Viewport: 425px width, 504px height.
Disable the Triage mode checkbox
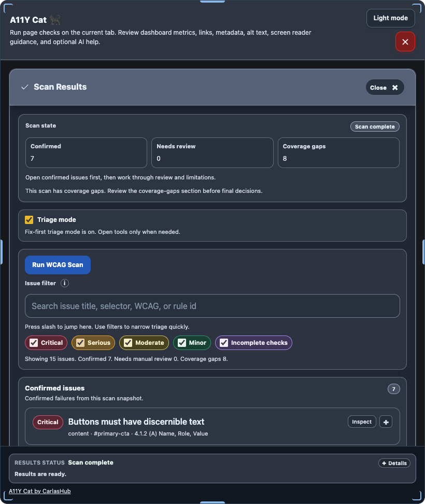tap(30, 220)
